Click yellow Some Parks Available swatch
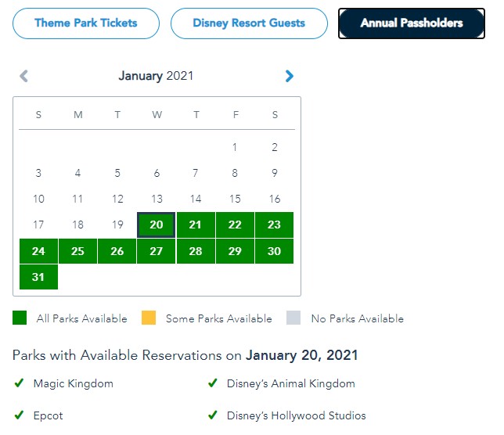This screenshot has width=504, height=435. (x=149, y=318)
